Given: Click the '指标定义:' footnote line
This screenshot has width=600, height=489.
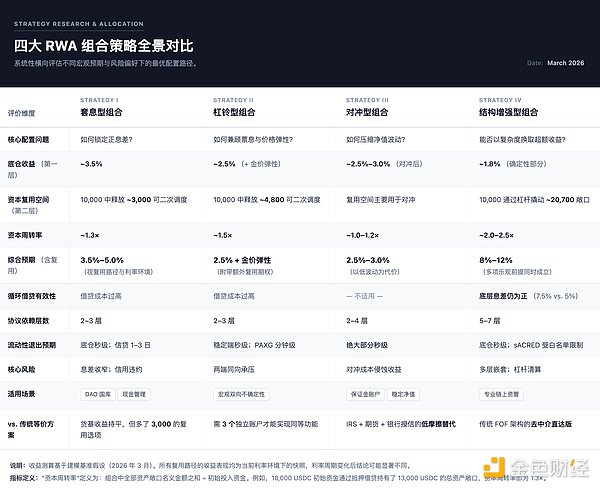Looking at the screenshot, I should click(x=277, y=478).
